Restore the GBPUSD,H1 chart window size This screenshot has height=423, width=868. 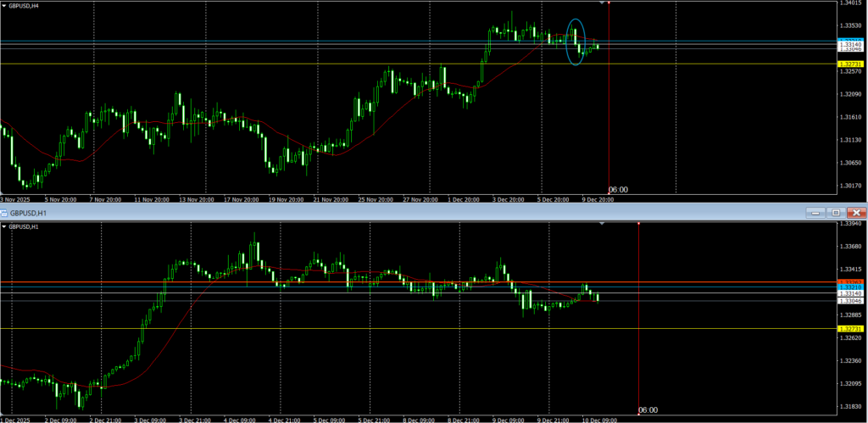[x=836, y=212]
